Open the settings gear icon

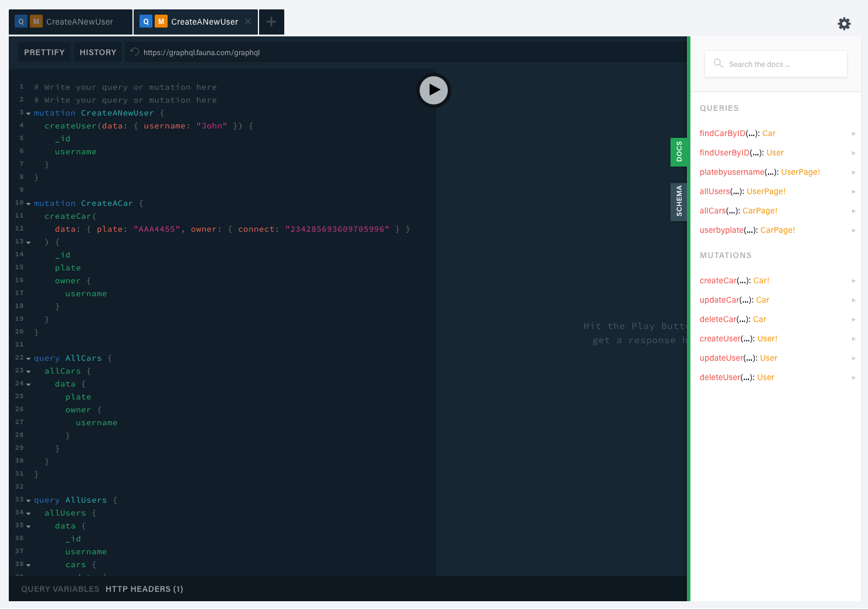pos(844,23)
